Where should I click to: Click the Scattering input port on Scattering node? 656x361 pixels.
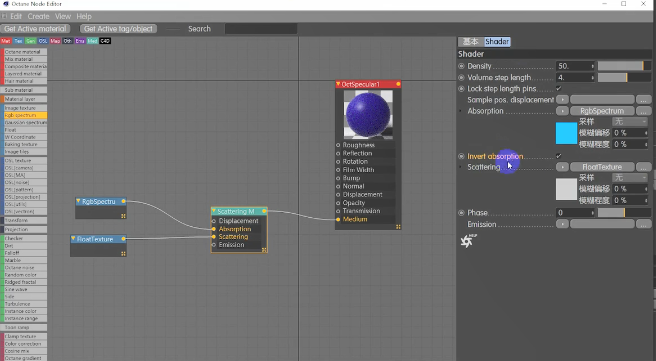pos(214,237)
